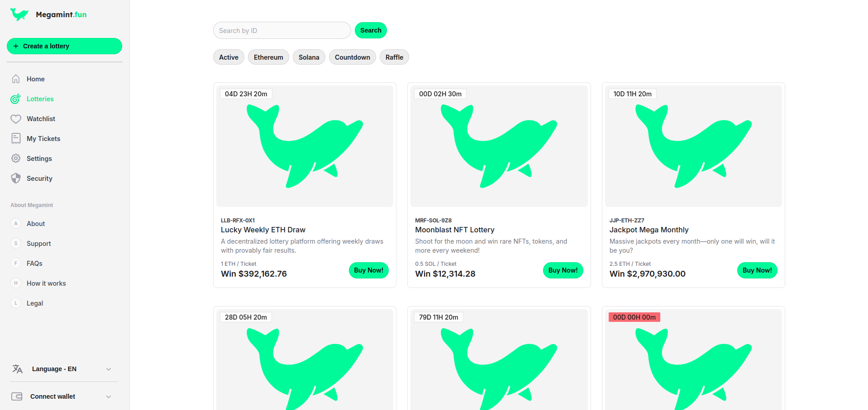Open Watchlist via the heart icon
Viewport: 868px width, 410px height.
coord(16,119)
